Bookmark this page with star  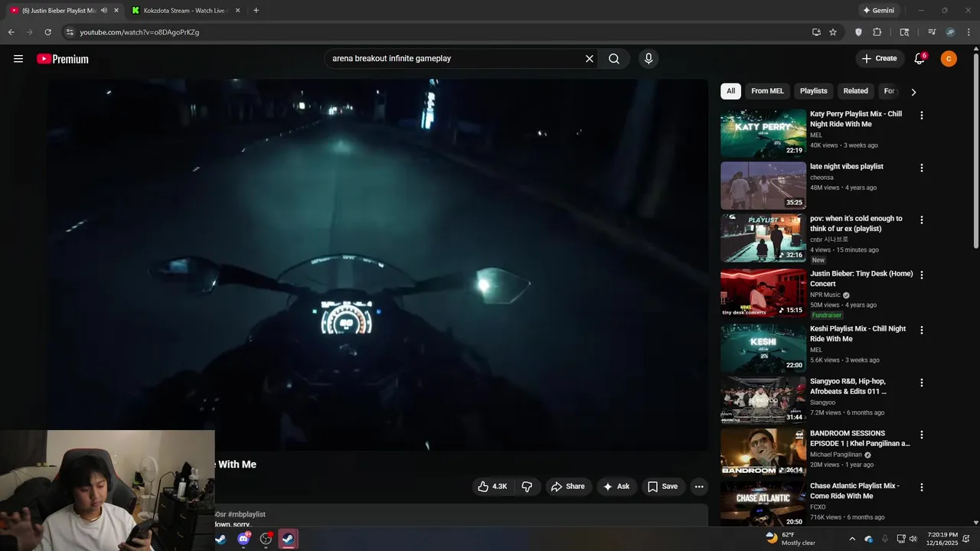[833, 32]
